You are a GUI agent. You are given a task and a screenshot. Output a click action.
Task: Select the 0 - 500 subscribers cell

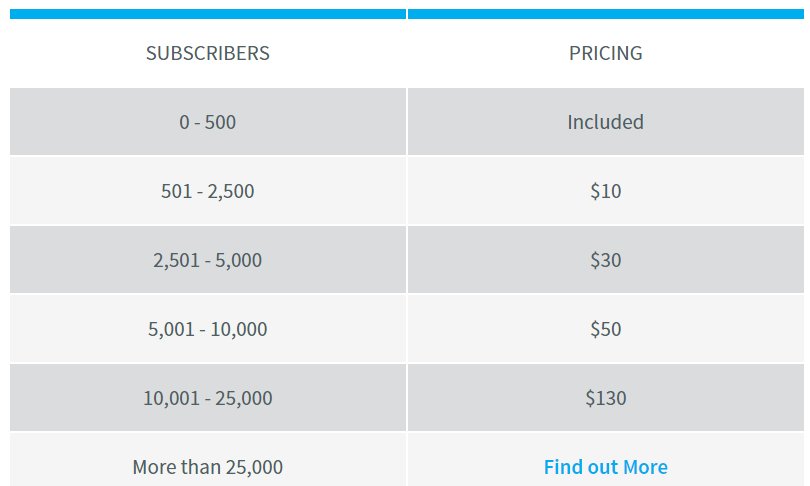tap(208, 122)
